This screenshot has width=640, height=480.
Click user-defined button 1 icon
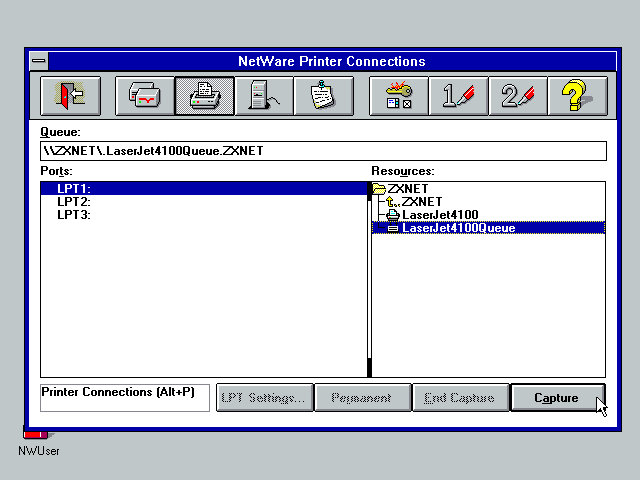point(458,96)
